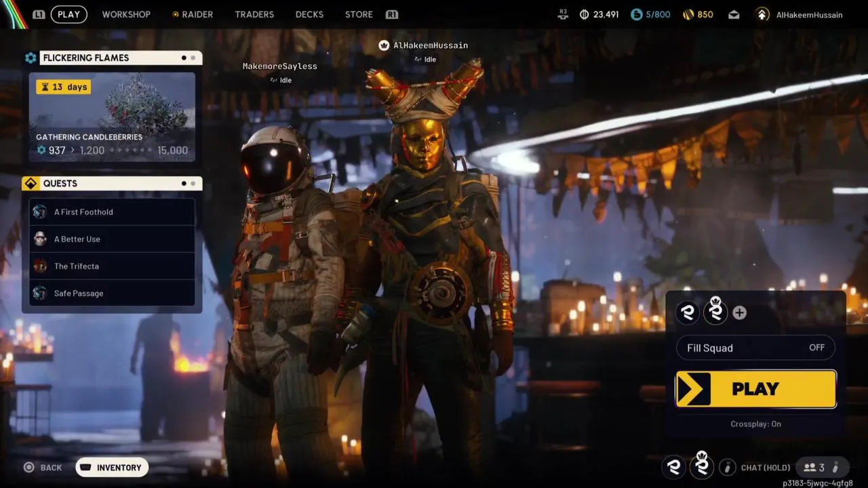This screenshot has height=488, width=868.
Task: Click The Trifecta quest giver icon
Action: [x=40, y=266]
